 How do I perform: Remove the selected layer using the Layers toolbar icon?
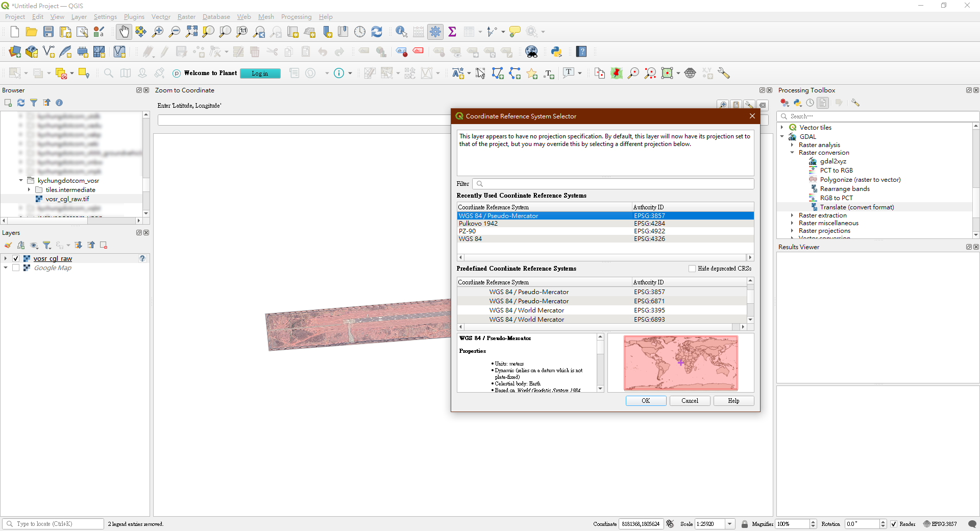click(x=104, y=245)
